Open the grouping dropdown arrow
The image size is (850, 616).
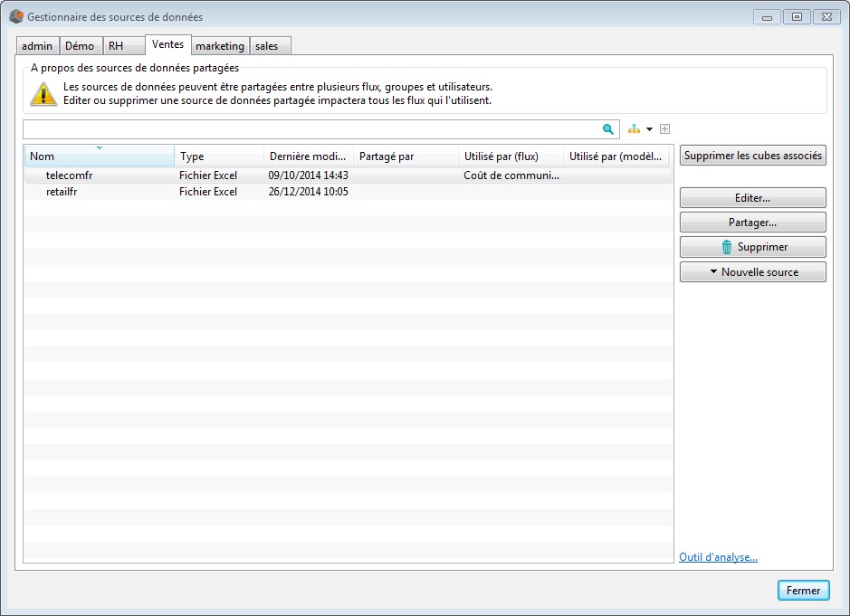[x=649, y=129]
